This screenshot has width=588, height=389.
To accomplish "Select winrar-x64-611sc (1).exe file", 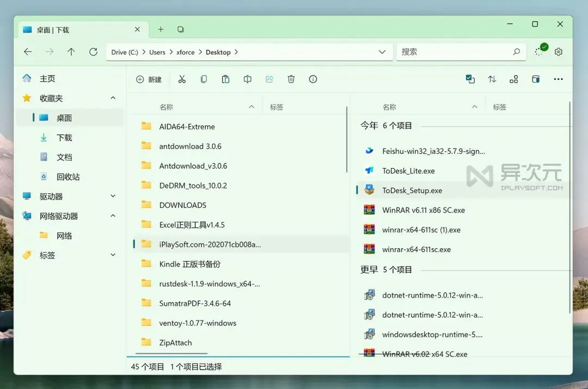I will (x=462, y=230).
